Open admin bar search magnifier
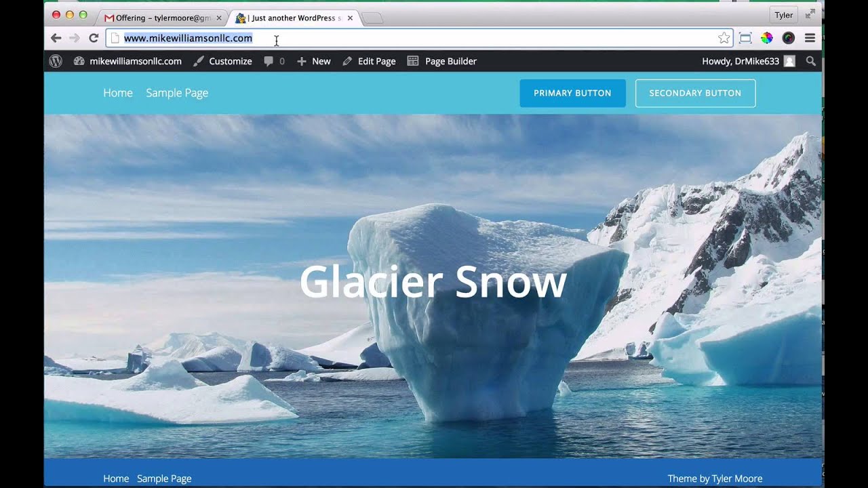Screen dimensions: 868x488 (810, 61)
